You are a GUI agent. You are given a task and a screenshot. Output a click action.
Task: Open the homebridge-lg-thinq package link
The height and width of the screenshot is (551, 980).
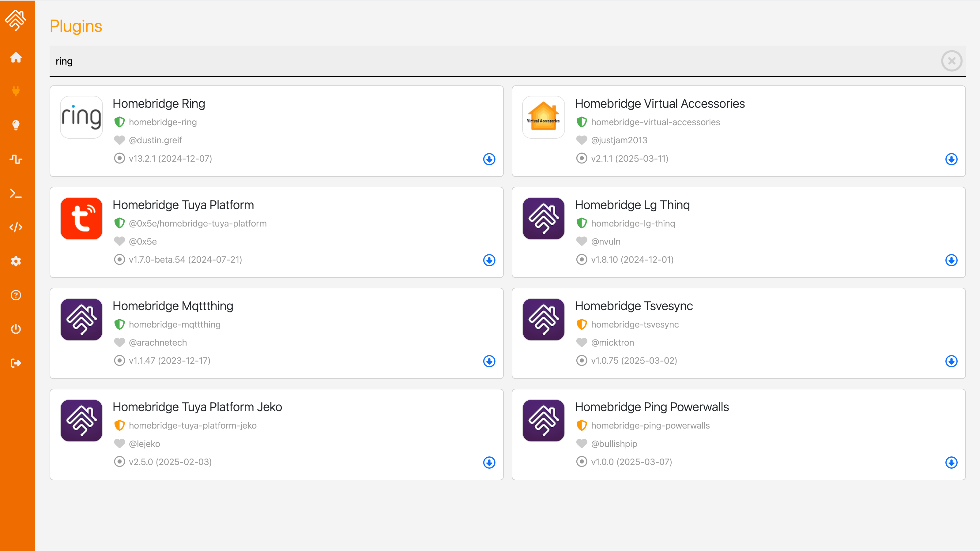(x=633, y=223)
